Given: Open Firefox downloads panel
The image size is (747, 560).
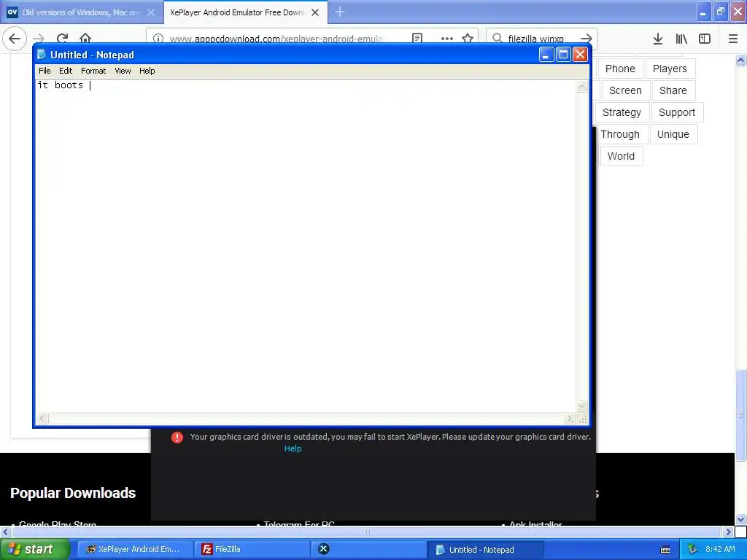Looking at the screenshot, I should (x=658, y=39).
